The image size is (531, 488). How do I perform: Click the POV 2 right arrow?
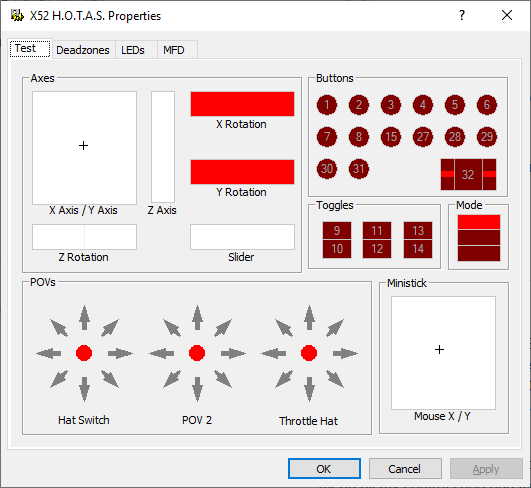233,354
